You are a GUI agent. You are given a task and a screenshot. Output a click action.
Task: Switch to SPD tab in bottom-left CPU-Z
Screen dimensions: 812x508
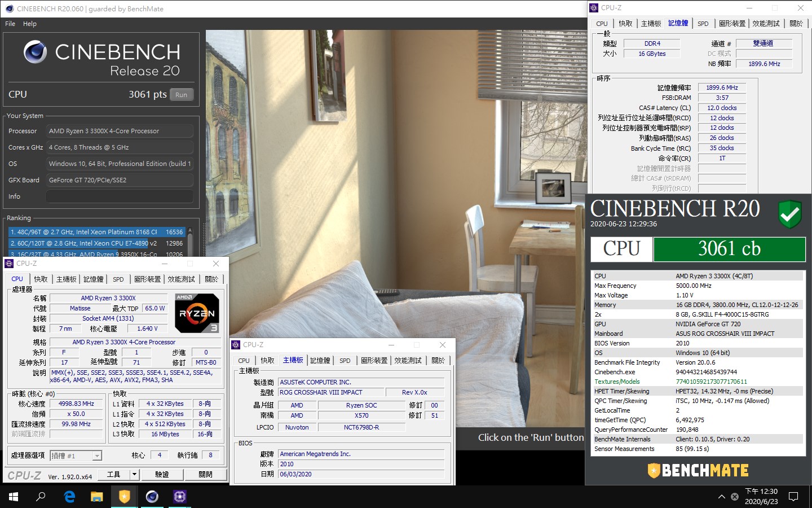click(118, 279)
